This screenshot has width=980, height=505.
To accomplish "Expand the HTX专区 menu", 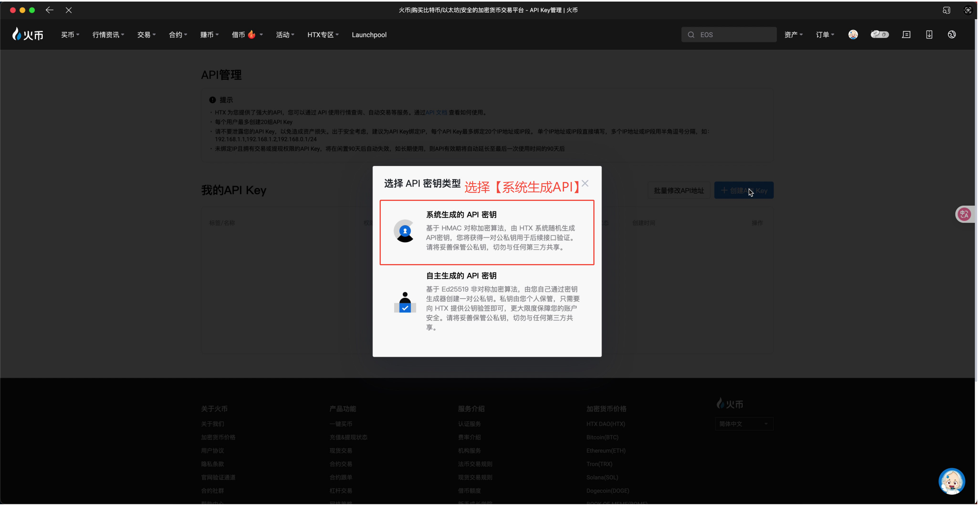I will click(323, 35).
